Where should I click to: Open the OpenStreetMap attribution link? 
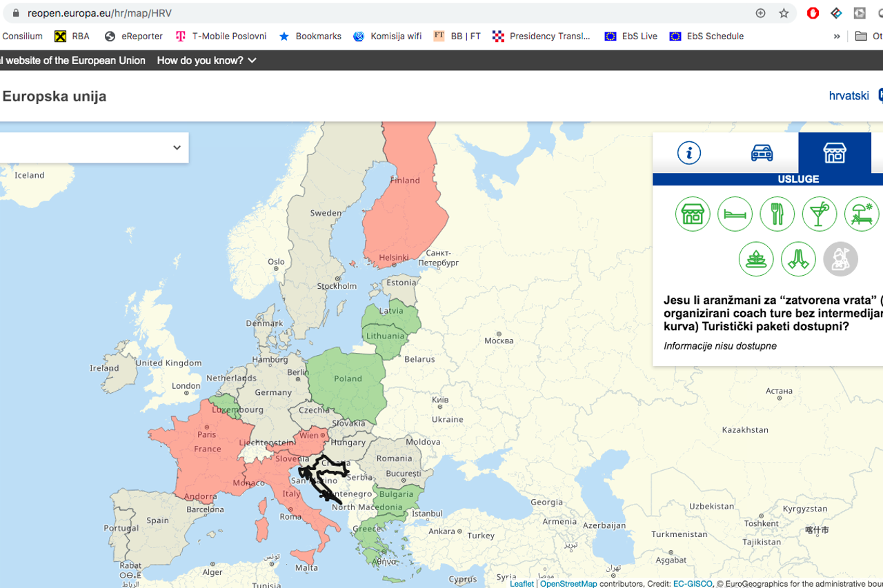[568, 584]
